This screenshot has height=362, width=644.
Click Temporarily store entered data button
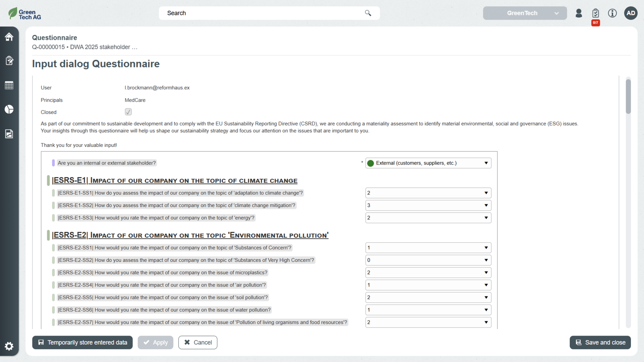[x=82, y=342]
